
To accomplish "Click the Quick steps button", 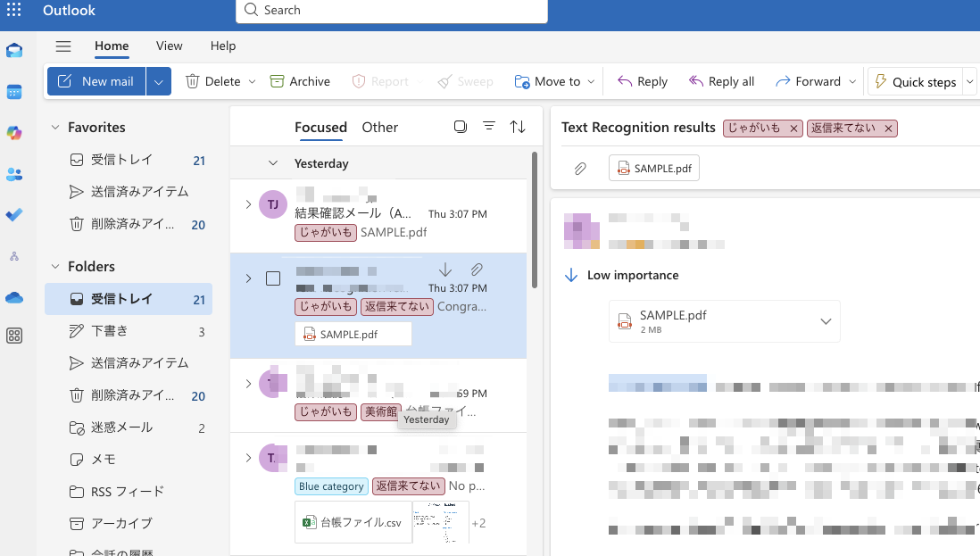I will (916, 82).
